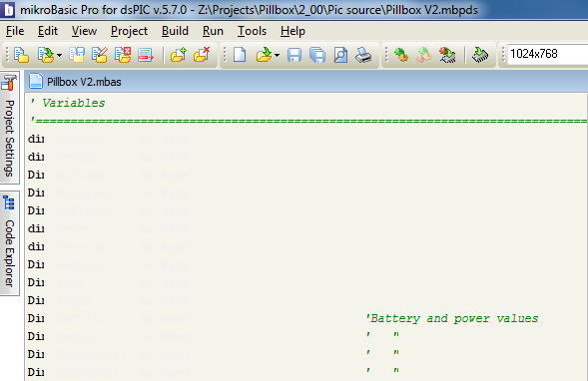The image size is (588, 381).
Task: Create a new blank file icon
Action: pos(240,55)
